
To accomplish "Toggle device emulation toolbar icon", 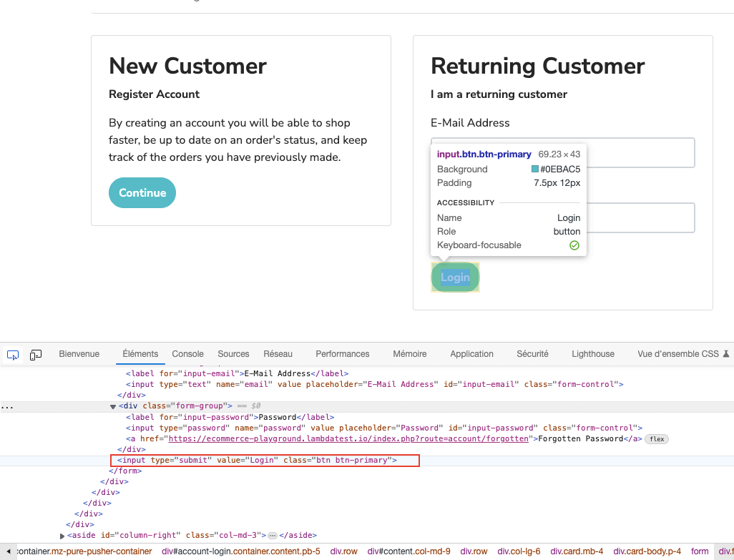I will pyautogui.click(x=36, y=354).
